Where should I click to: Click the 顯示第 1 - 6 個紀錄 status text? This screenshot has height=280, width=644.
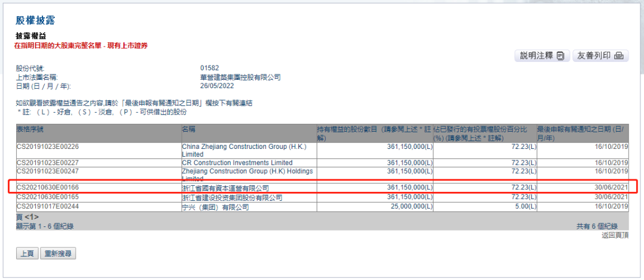tap(45, 226)
